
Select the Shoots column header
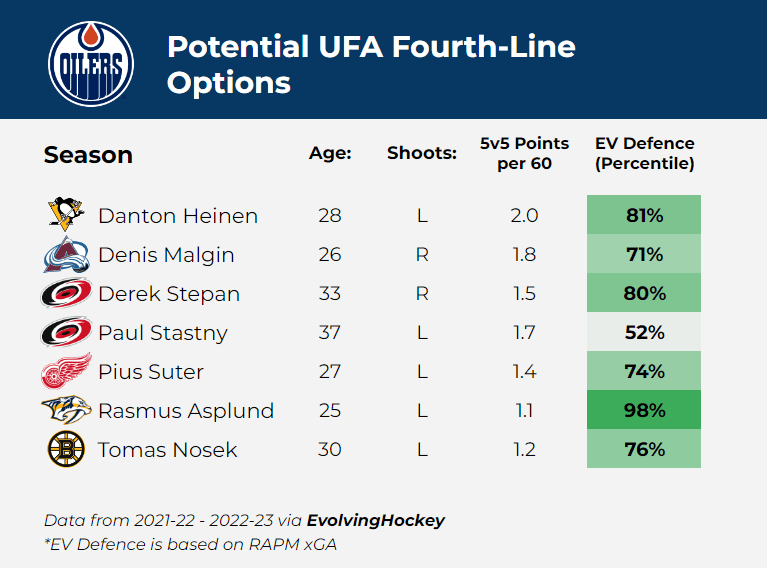422,154
